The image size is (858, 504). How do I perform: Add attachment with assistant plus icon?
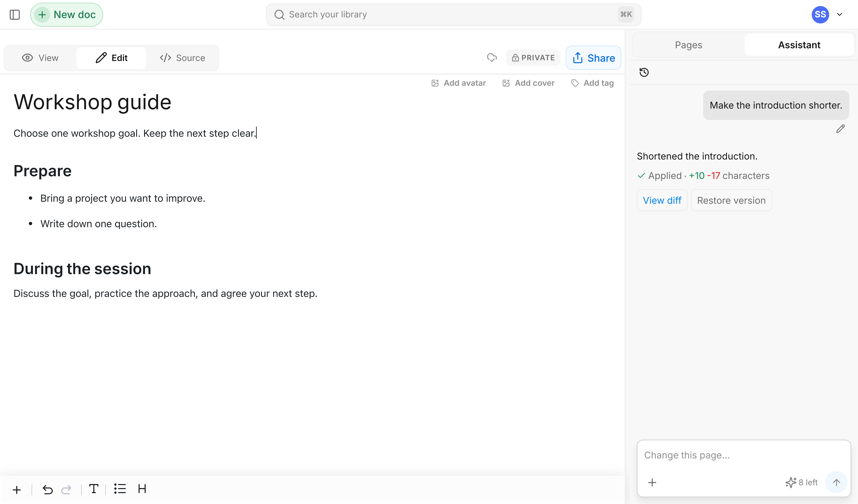pyautogui.click(x=652, y=483)
